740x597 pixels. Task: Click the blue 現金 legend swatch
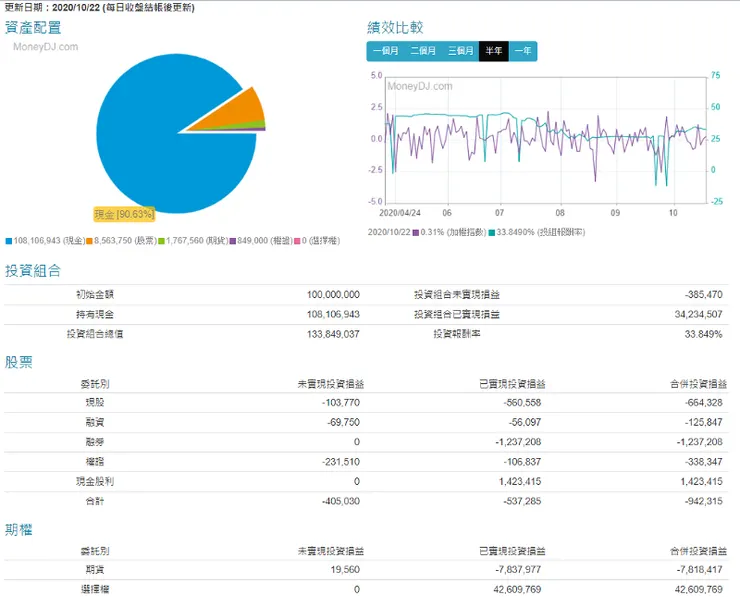pyautogui.click(x=8, y=241)
